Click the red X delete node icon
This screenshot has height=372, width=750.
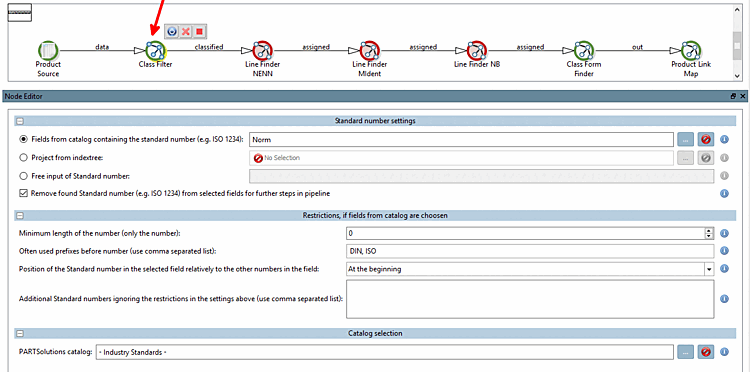tap(186, 32)
